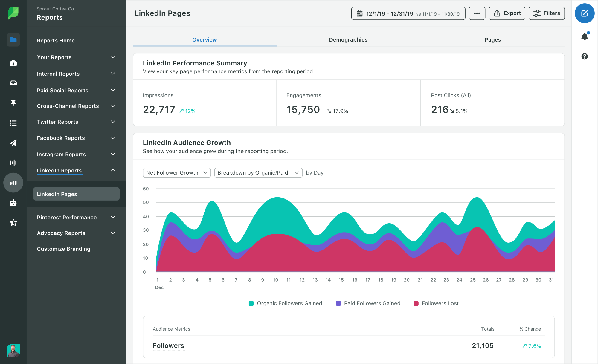
Task: Click the Export share icon
Action: point(497,13)
